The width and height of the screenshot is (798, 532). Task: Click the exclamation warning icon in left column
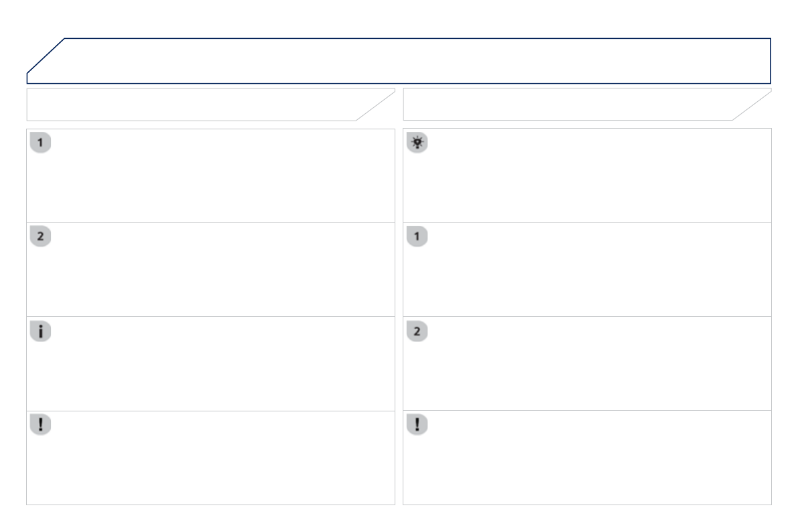(41, 425)
